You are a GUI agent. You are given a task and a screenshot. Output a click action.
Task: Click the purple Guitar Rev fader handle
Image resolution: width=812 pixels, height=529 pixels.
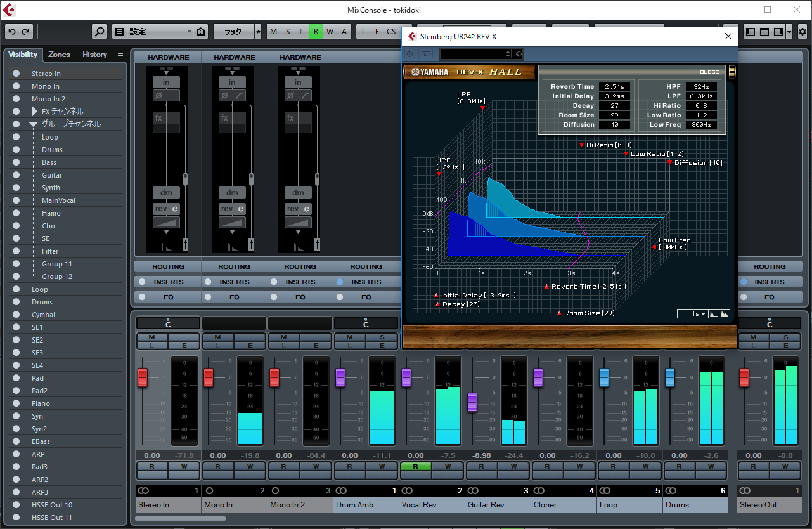click(x=472, y=402)
